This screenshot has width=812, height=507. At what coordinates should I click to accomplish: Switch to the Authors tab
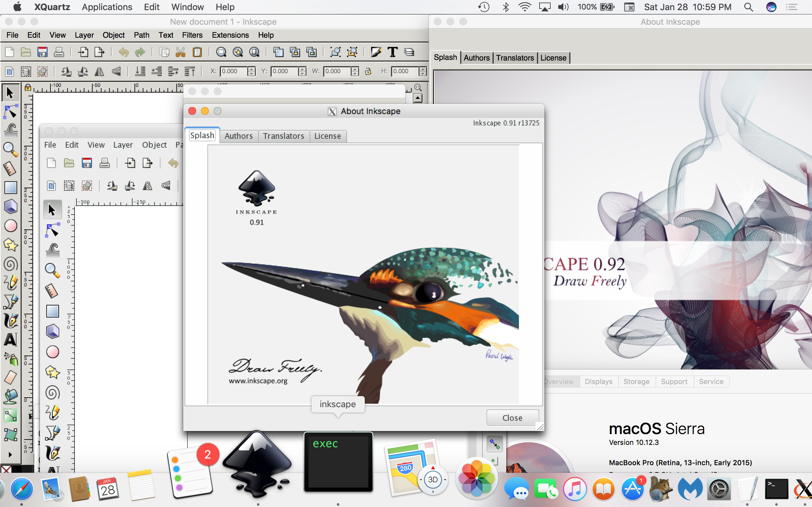(237, 136)
